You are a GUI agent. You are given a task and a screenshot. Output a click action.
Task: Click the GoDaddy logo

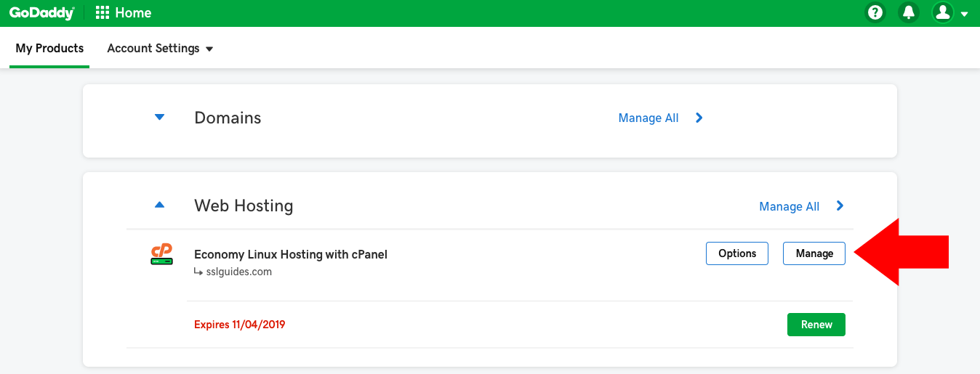(x=42, y=12)
